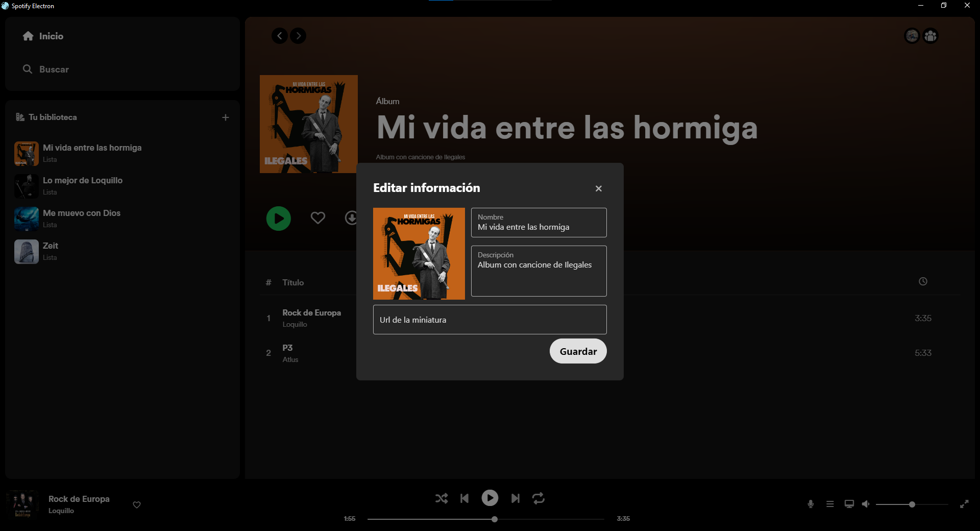Download the album with download icon
This screenshot has width=980, height=531.
pyautogui.click(x=351, y=218)
